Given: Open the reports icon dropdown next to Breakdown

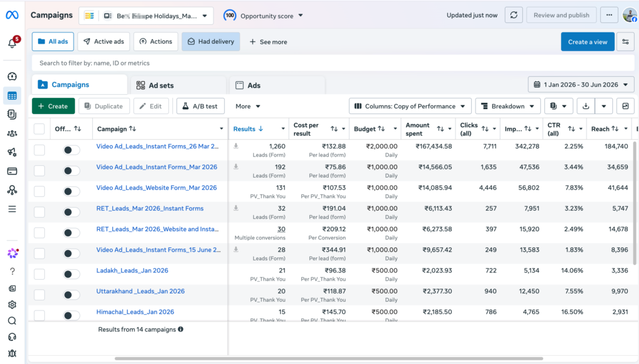Looking at the screenshot, I should pyautogui.click(x=559, y=106).
